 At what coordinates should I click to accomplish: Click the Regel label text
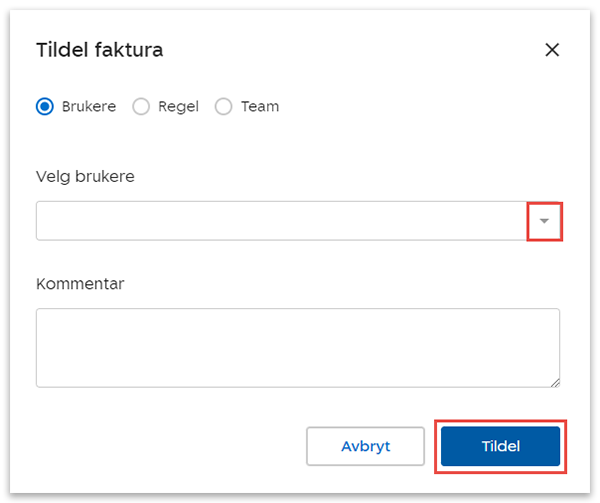[177, 106]
